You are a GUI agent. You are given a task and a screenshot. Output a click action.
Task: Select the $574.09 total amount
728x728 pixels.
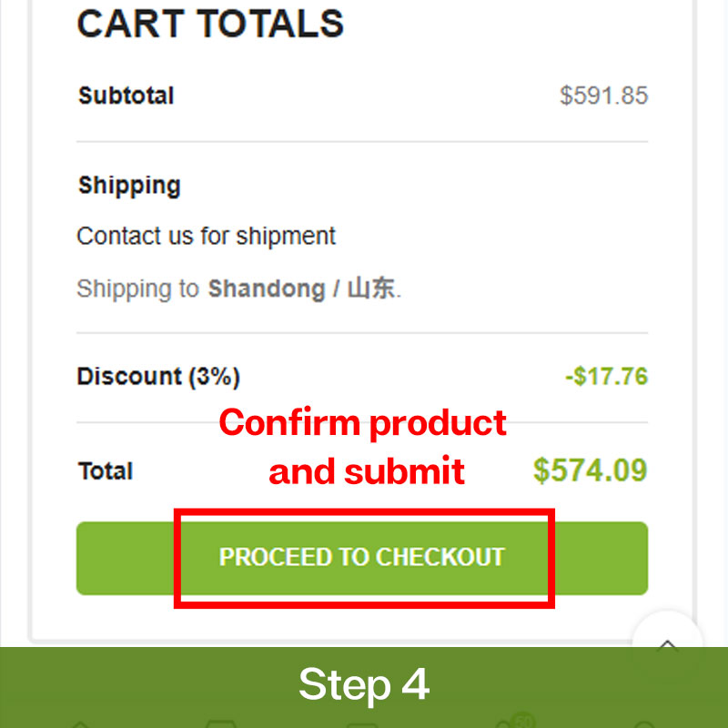(590, 470)
